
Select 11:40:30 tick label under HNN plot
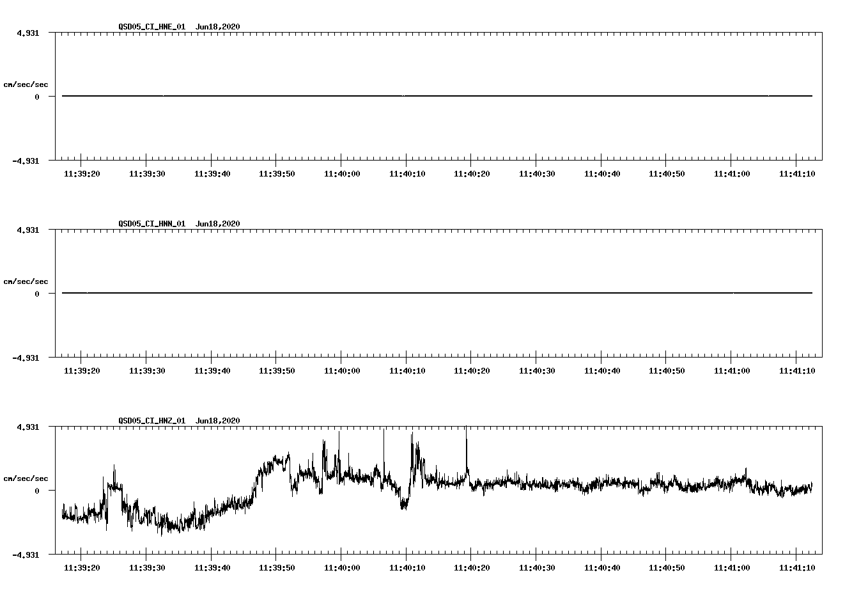click(537, 371)
